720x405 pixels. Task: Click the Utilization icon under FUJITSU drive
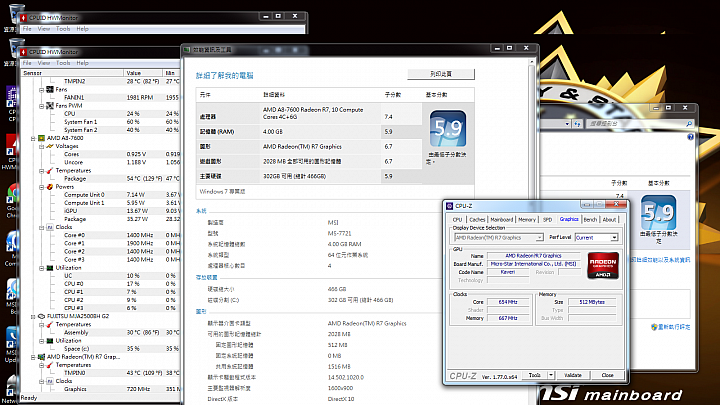pos(50,341)
